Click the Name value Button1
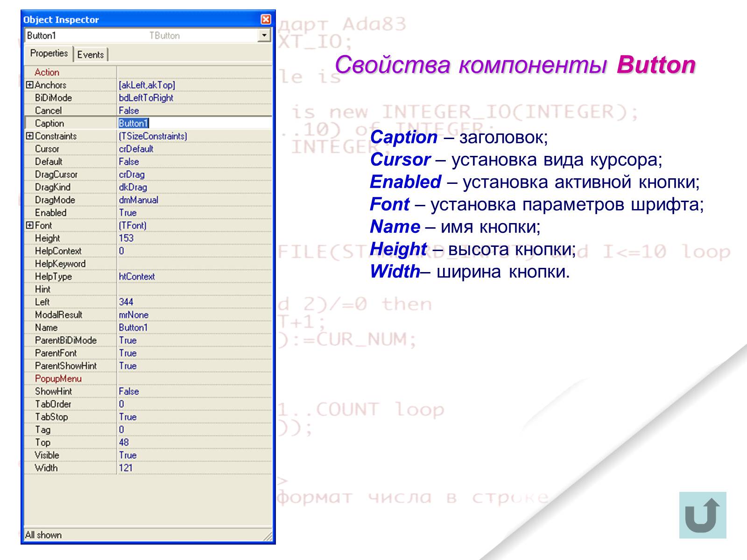This screenshot has width=747, height=560. (133, 328)
